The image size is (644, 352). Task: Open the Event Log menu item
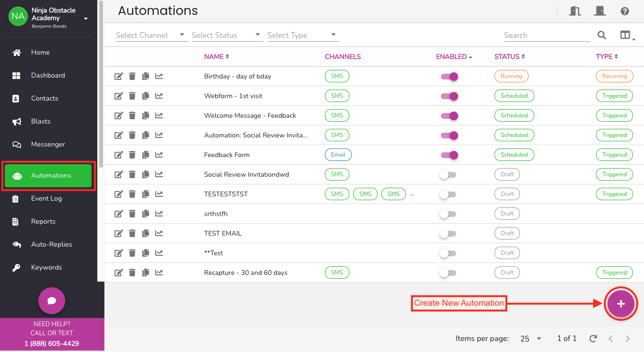(x=46, y=198)
